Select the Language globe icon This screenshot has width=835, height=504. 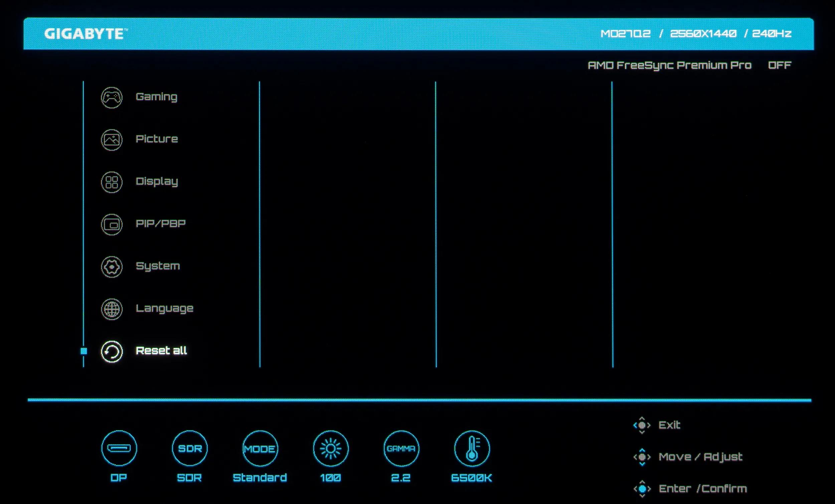(112, 309)
